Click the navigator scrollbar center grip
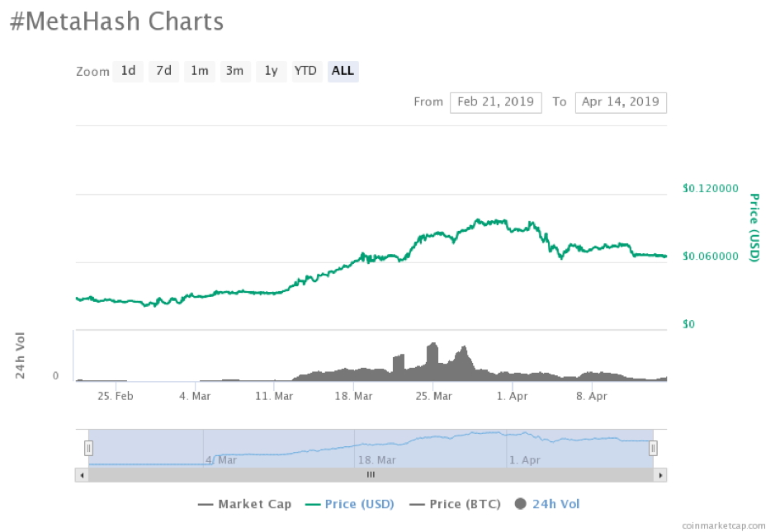Viewport: 775px width, 532px height. click(371, 475)
